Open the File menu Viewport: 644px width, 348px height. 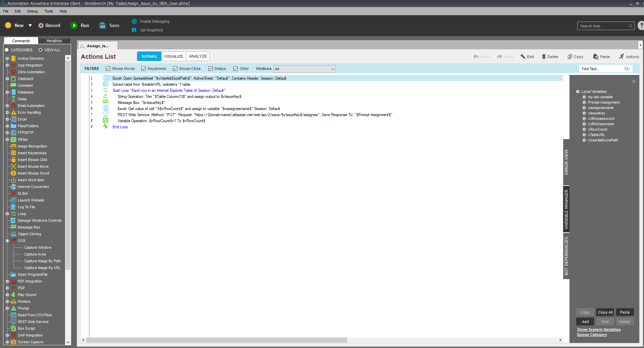point(6,11)
